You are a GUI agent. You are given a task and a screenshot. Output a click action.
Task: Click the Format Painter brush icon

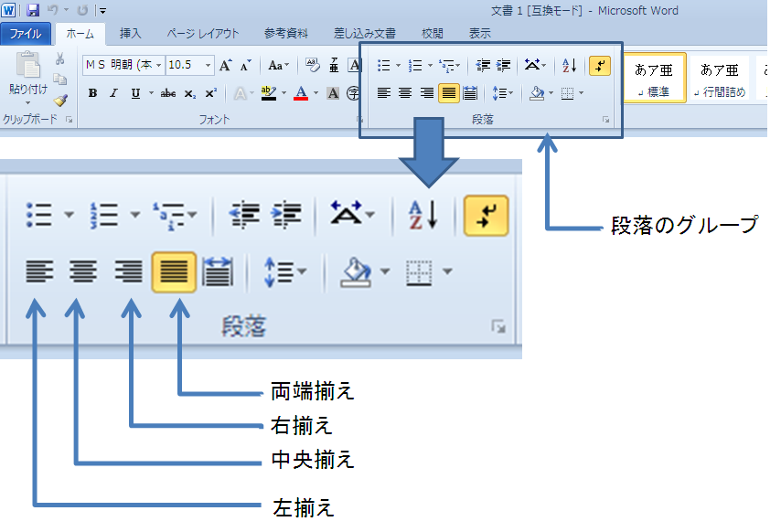coord(60,101)
